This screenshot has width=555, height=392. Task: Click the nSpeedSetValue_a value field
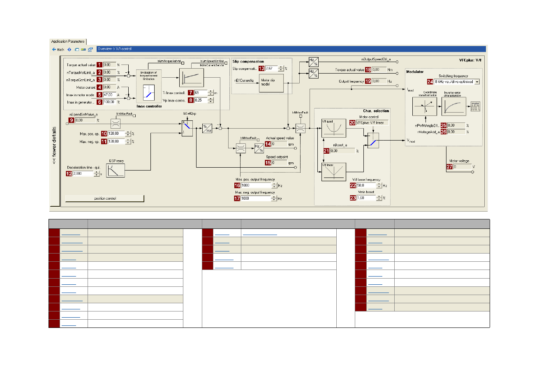85,120
